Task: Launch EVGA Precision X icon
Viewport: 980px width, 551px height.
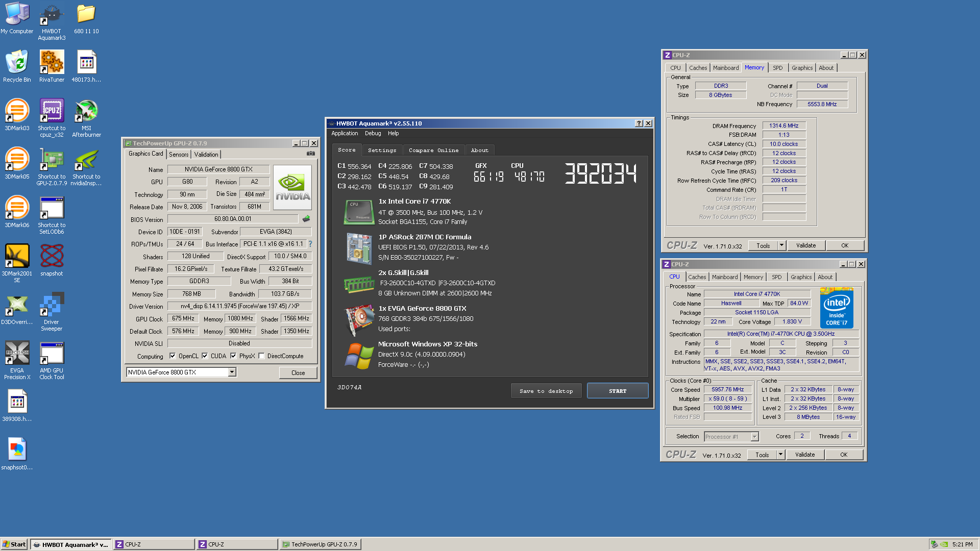Action: click(17, 360)
